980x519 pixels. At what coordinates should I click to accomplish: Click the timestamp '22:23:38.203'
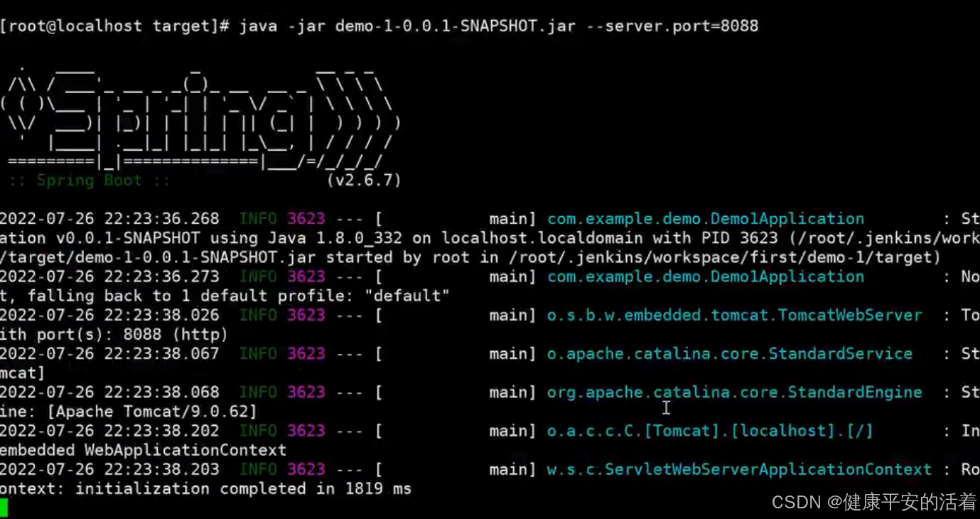point(162,469)
